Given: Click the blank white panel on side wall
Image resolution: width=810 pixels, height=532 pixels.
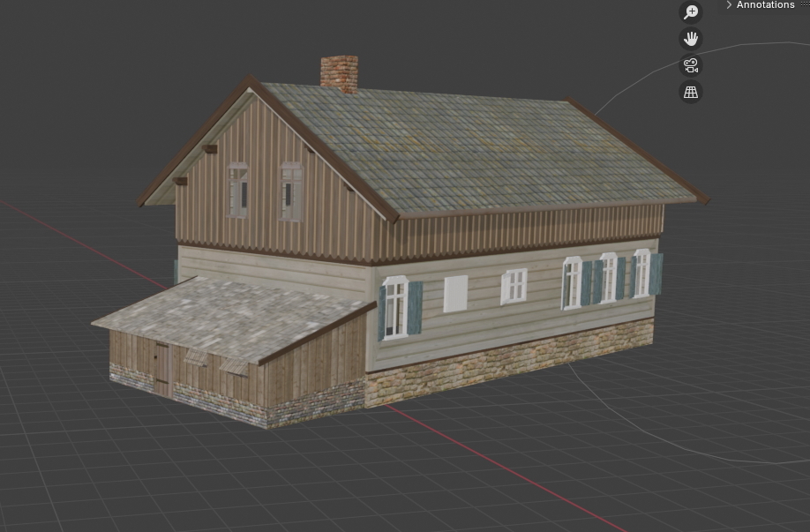Looking at the screenshot, I should coord(455,294).
